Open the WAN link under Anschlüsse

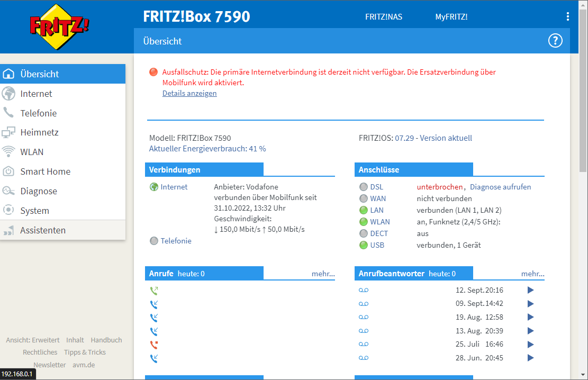click(x=378, y=198)
